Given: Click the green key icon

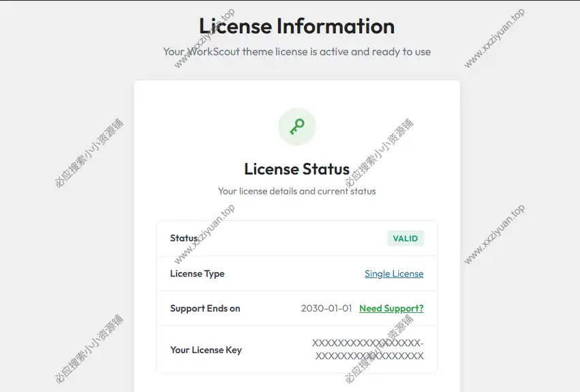Looking at the screenshot, I should coord(297,127).
